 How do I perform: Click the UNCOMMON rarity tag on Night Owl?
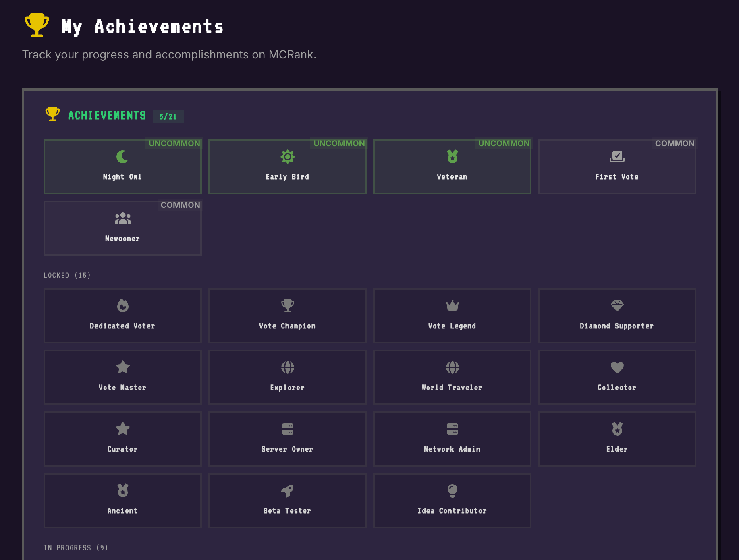[x=174, y=143]
